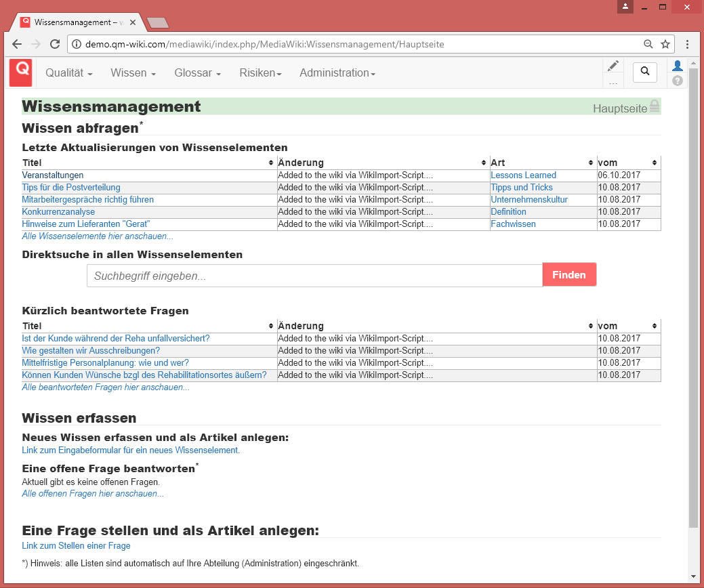Open the Risiken navigation menu
Screen dimensions: 704x588
[x=260, y=73]
